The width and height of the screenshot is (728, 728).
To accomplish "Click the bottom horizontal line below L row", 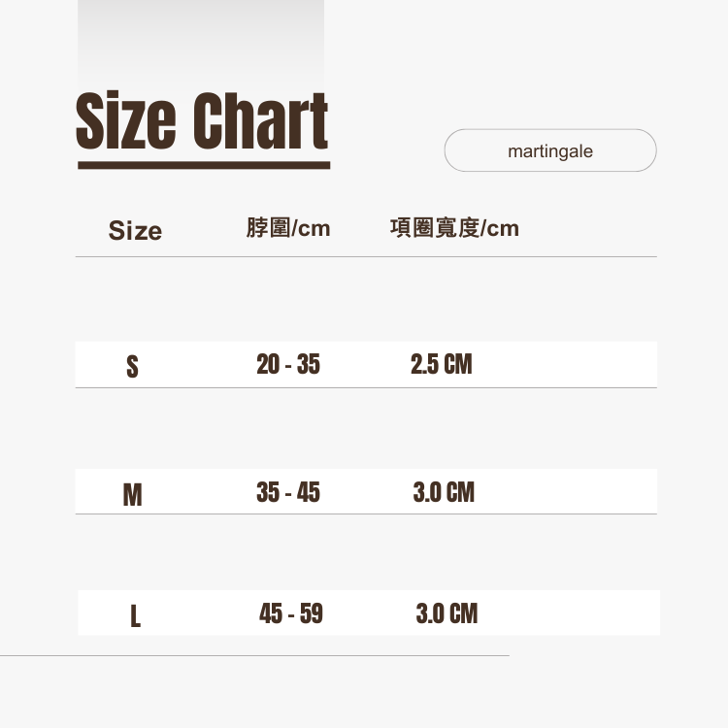I will [x=254, y=655].
